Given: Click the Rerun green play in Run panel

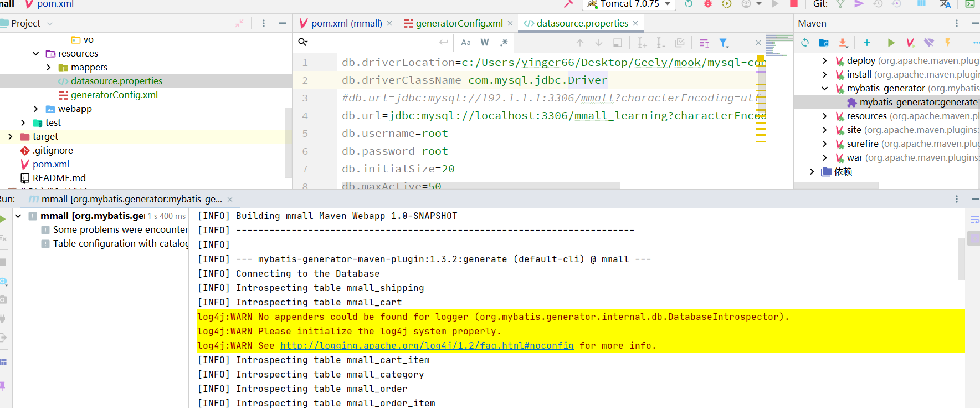Looking at the screenshot, I should 2,218.
